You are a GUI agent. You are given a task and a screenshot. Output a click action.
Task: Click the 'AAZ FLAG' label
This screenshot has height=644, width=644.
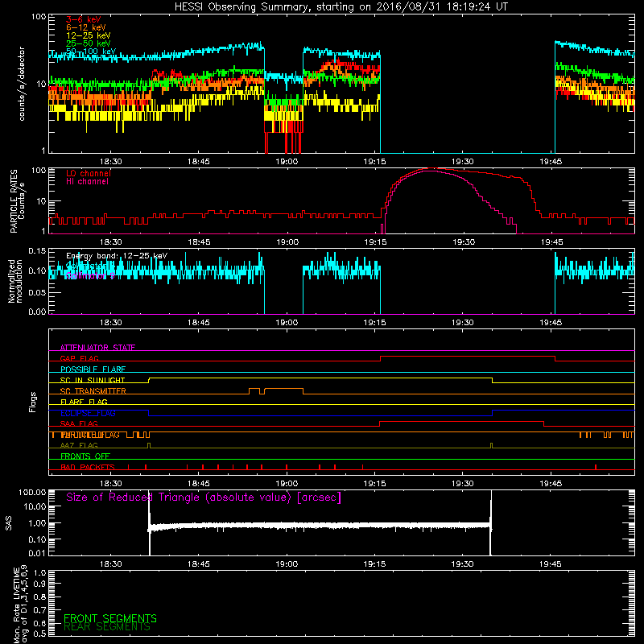click(79, 446)
